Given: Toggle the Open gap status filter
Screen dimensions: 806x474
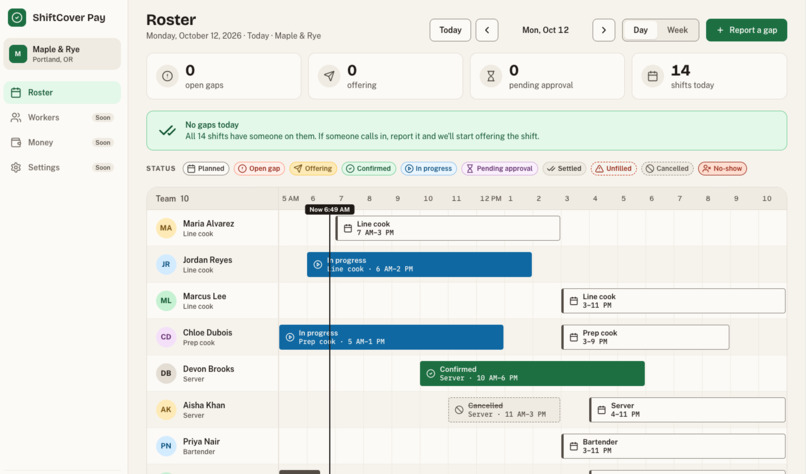Looking at the screenshot, I should point(259,169).
